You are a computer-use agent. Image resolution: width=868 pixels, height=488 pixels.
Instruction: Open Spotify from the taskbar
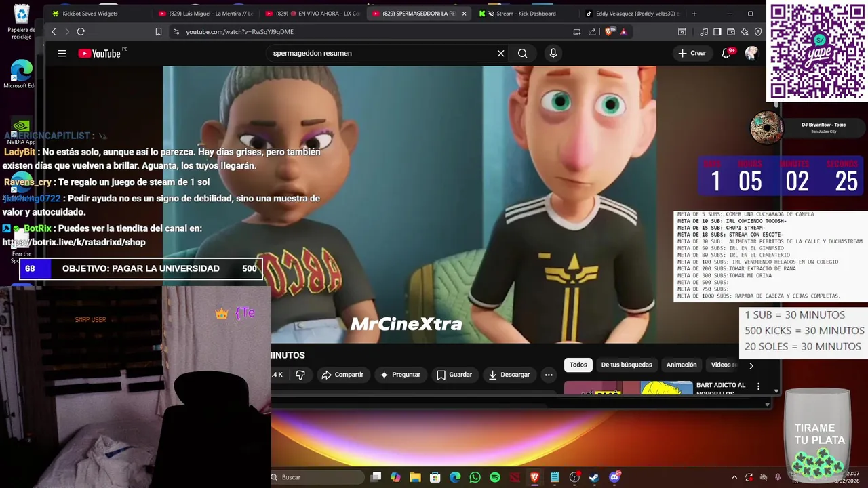(495, 477)
